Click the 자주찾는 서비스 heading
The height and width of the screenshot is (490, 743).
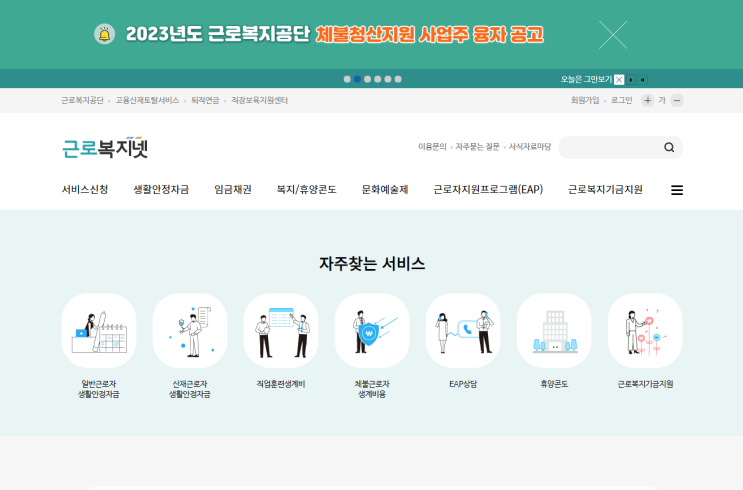pyautogui.click(x=372, y=263)
